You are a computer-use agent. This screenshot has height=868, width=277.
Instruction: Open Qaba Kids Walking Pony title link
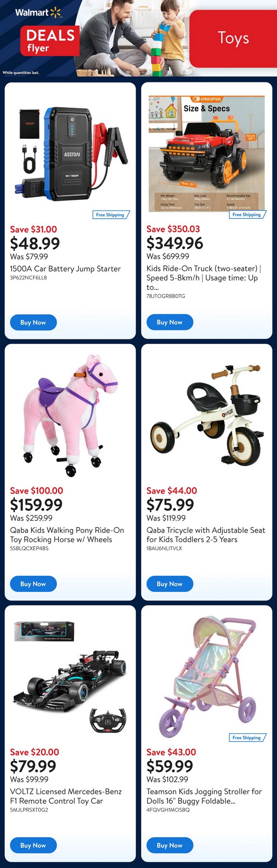coord(67,535)
